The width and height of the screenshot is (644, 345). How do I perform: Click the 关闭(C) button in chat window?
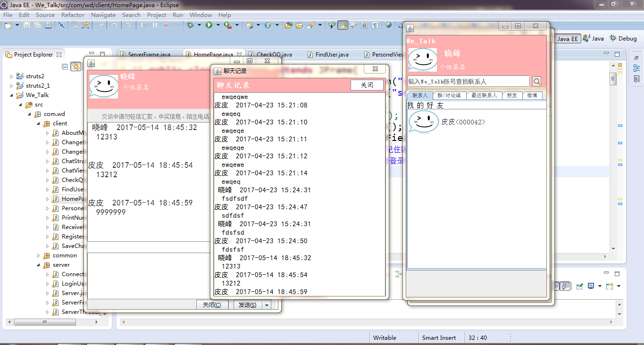pos(212,305)
